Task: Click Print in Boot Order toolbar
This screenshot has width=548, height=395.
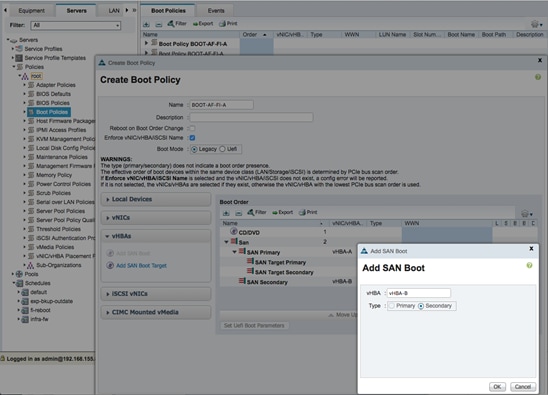Action: (x=308, y=212)
